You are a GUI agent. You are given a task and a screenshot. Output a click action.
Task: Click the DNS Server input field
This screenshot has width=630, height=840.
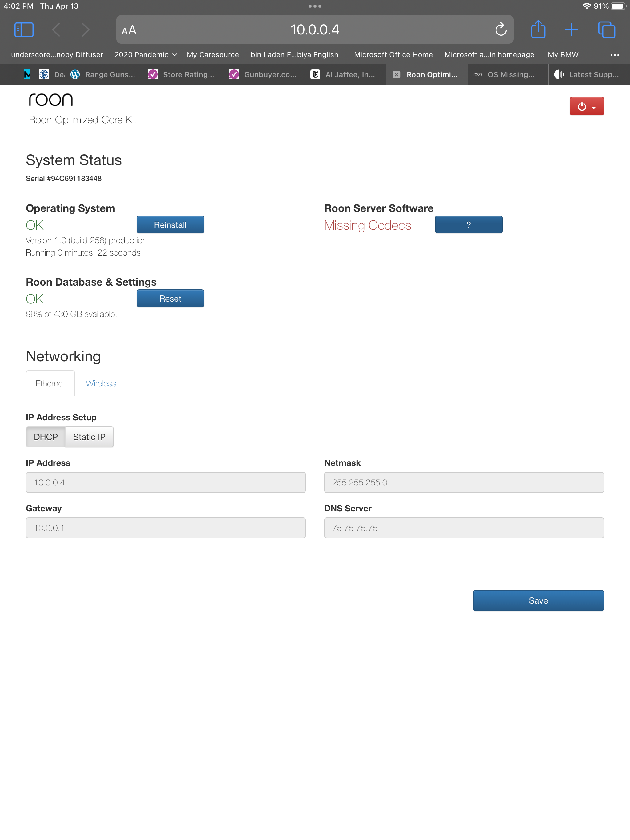pos(464,528)
